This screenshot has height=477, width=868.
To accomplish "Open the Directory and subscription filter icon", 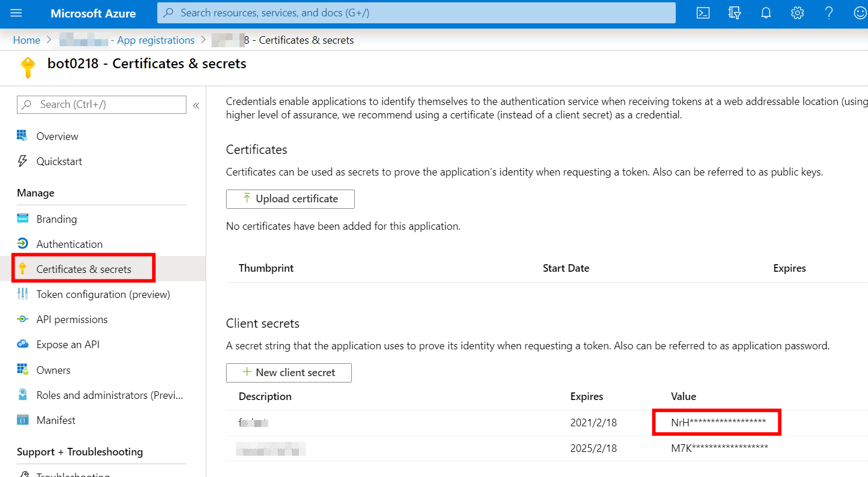I will tap(735, 13).
